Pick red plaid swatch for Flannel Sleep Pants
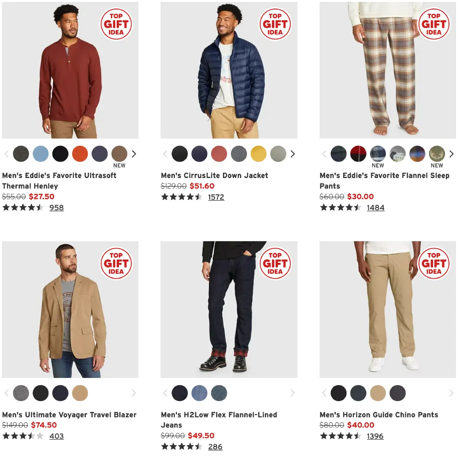 358,154
